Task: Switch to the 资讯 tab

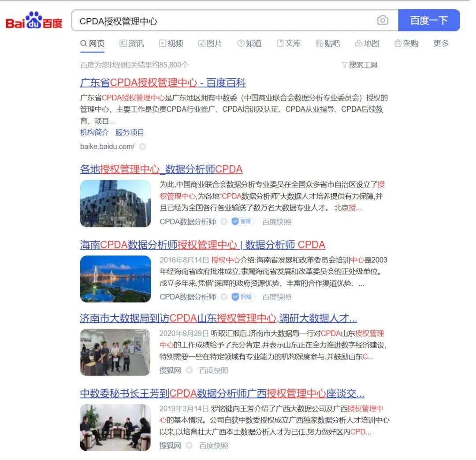Action: coord(132,44)
